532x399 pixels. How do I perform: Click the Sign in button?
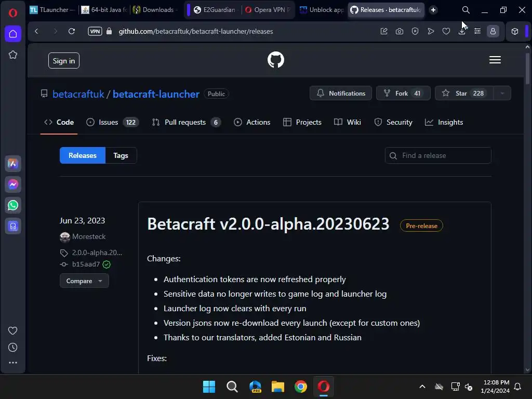(64, 61)
